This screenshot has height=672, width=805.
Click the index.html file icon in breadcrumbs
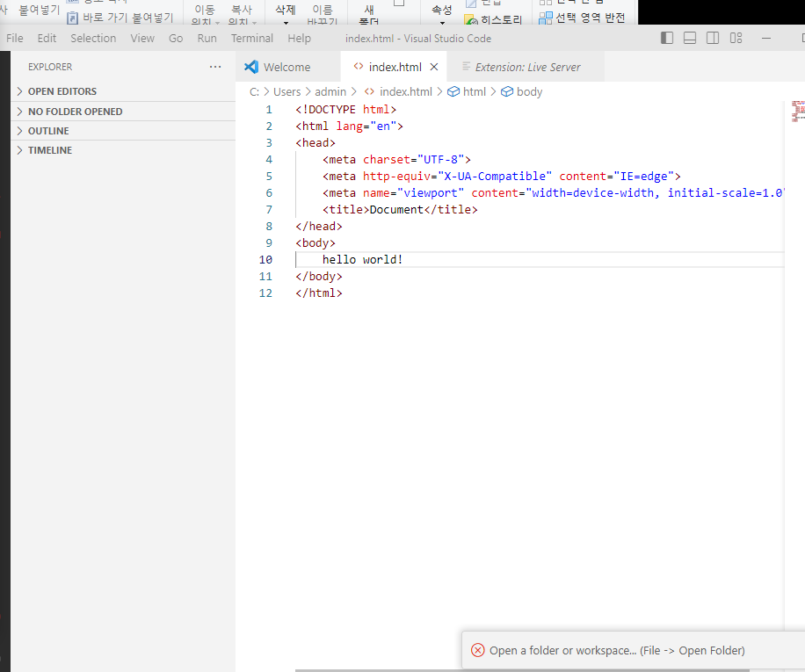(x=369, y=91)
